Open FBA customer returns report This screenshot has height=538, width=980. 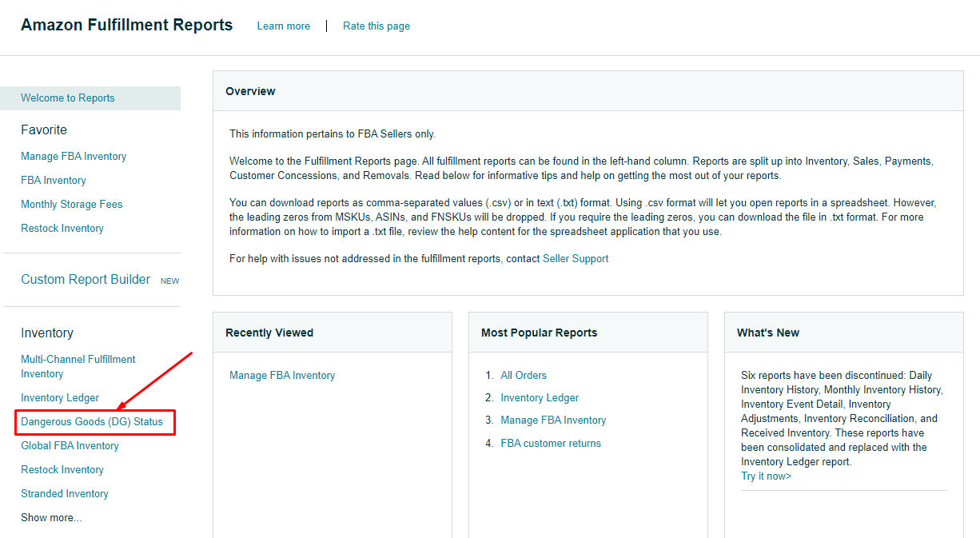point(551,444)
